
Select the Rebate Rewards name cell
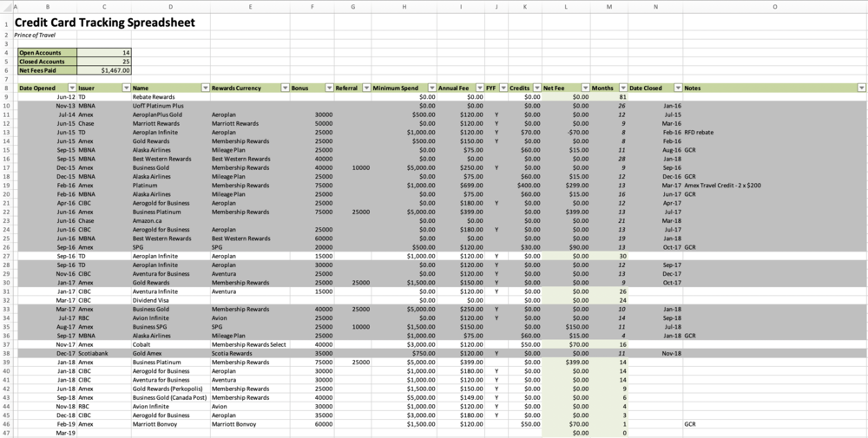(x=170, y=97)
